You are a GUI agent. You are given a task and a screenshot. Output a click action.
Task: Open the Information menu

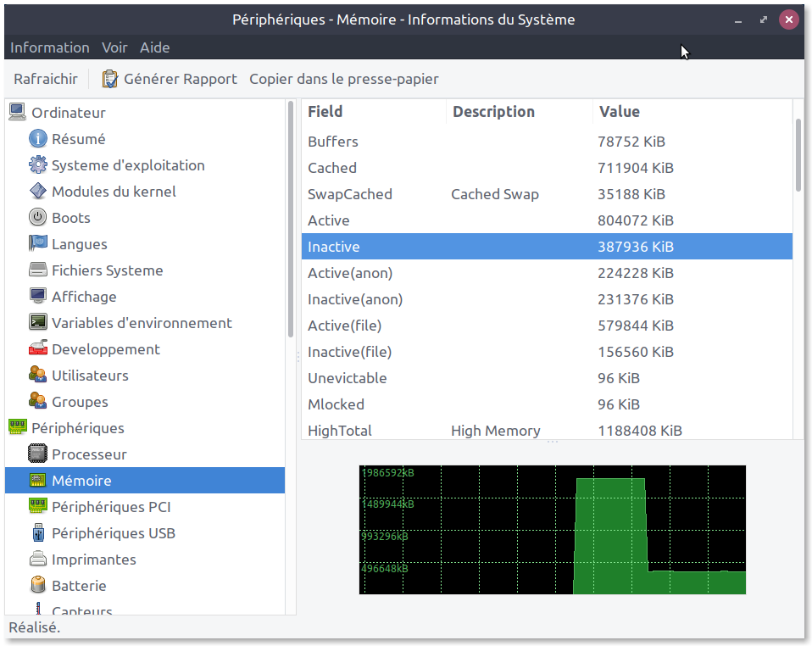(x=49, y=47)
